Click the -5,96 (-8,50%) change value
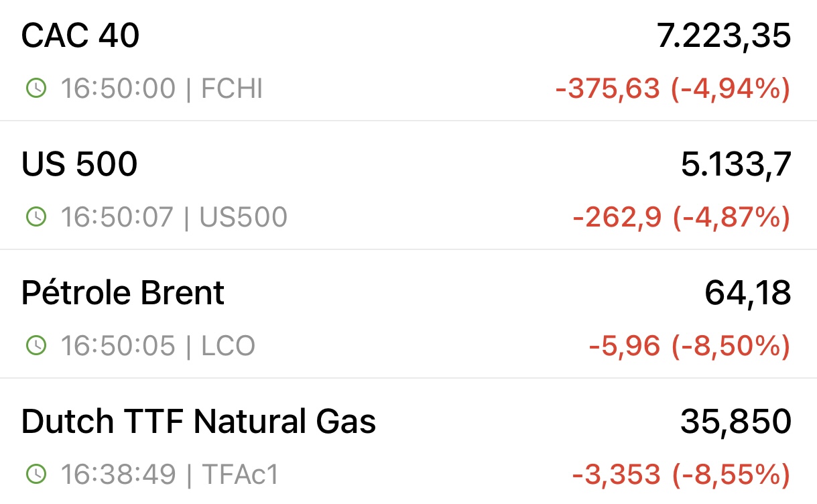Image resolution: width=817 pixels, height=504 pixels. click(690, 346)
